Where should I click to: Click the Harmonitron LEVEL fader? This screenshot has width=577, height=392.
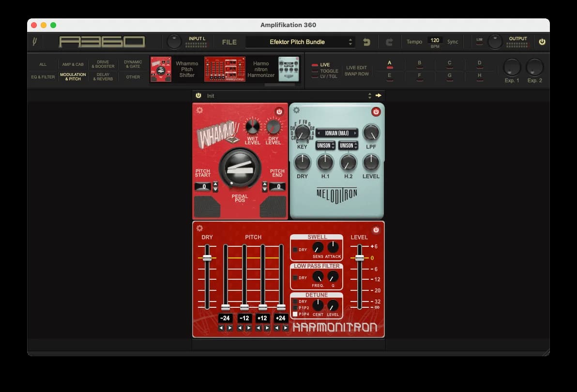click(359, 259)
